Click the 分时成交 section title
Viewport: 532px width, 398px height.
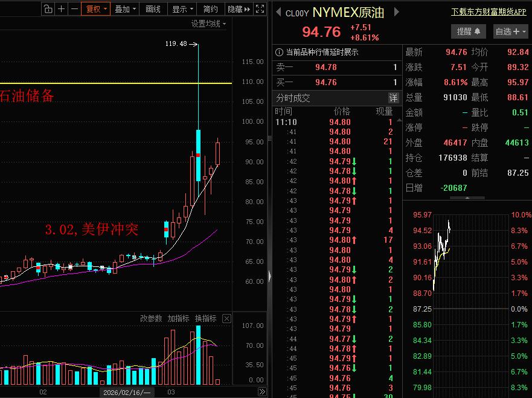pos(293,98)
